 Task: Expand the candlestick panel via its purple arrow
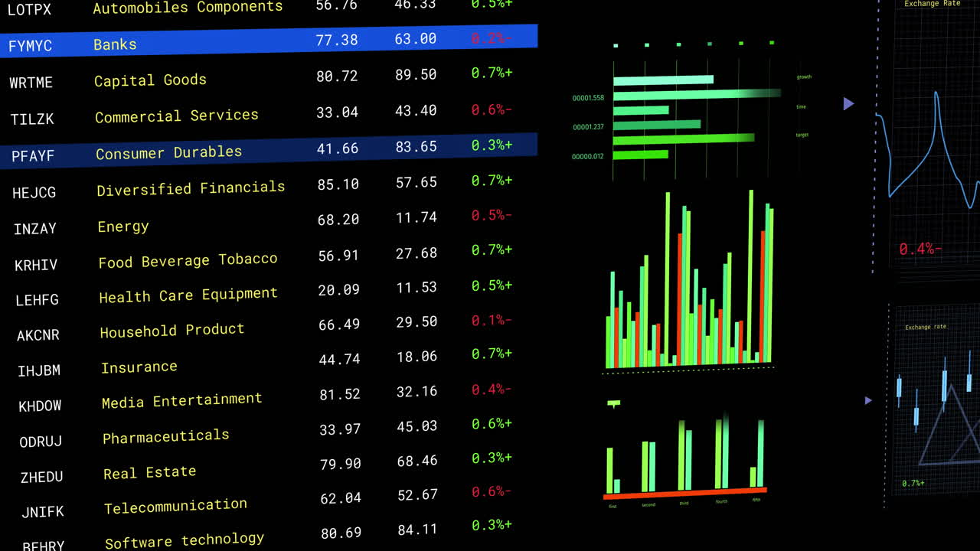[x=867, y=400]
